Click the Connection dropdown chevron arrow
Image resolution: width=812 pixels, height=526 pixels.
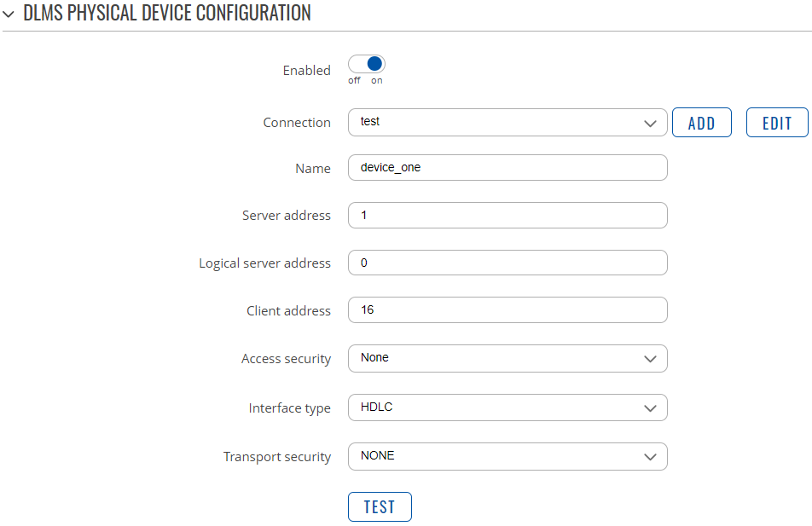651,124
